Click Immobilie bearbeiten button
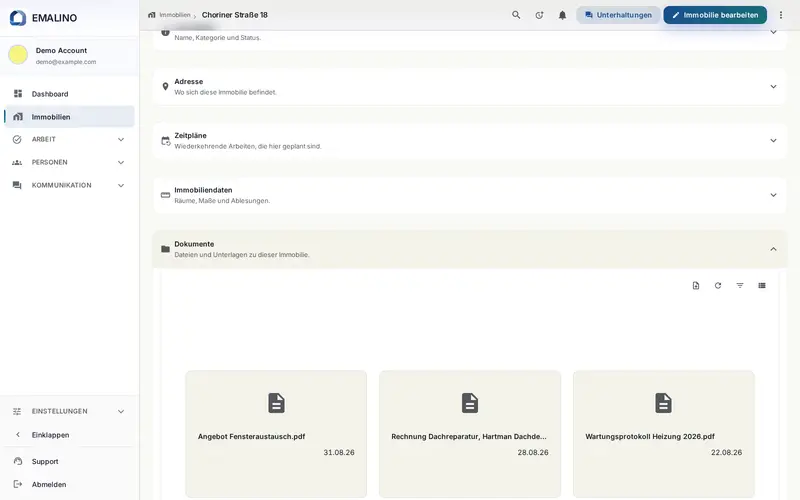800x500 pixels. click(715, 15)
